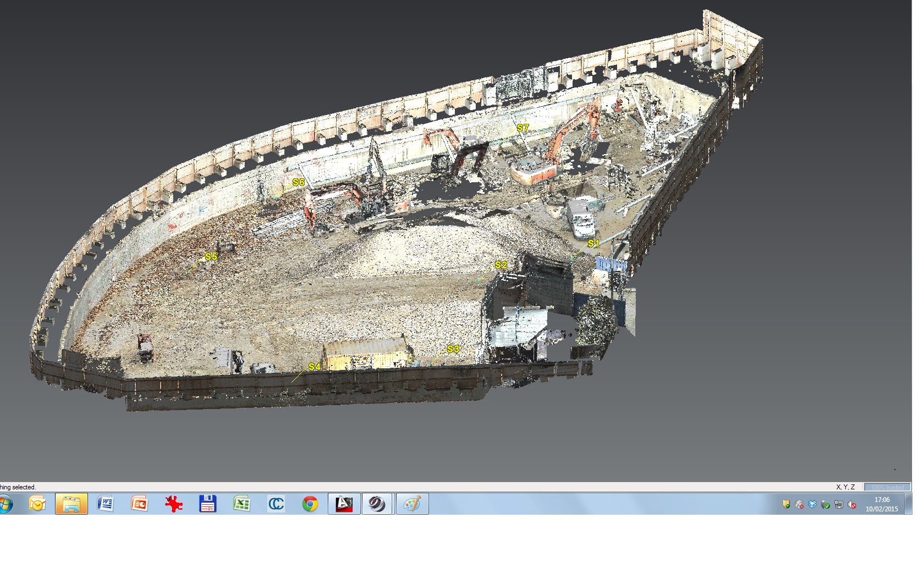924x578 pixels.
Task: Select the S2 scan station label
Action: click(x=501, y=265)
